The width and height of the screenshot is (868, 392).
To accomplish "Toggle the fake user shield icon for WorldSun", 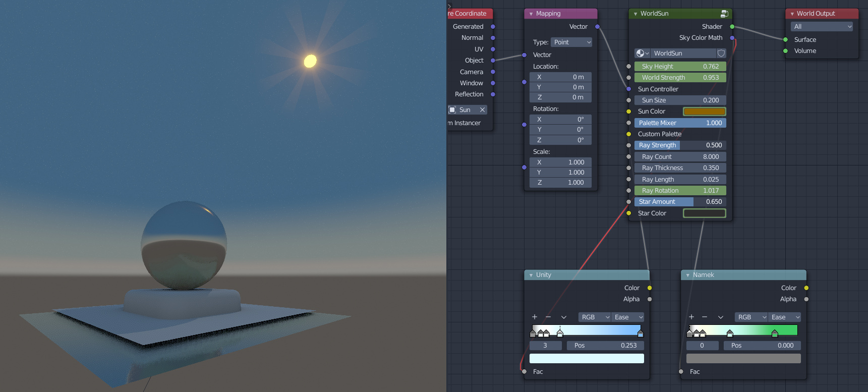I will tap(721, 53).
